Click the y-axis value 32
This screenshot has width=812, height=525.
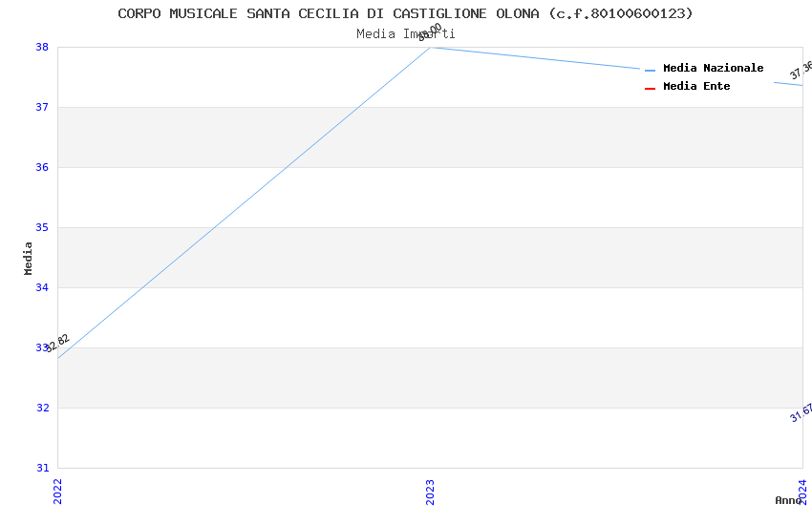click(x=42, y=408)
